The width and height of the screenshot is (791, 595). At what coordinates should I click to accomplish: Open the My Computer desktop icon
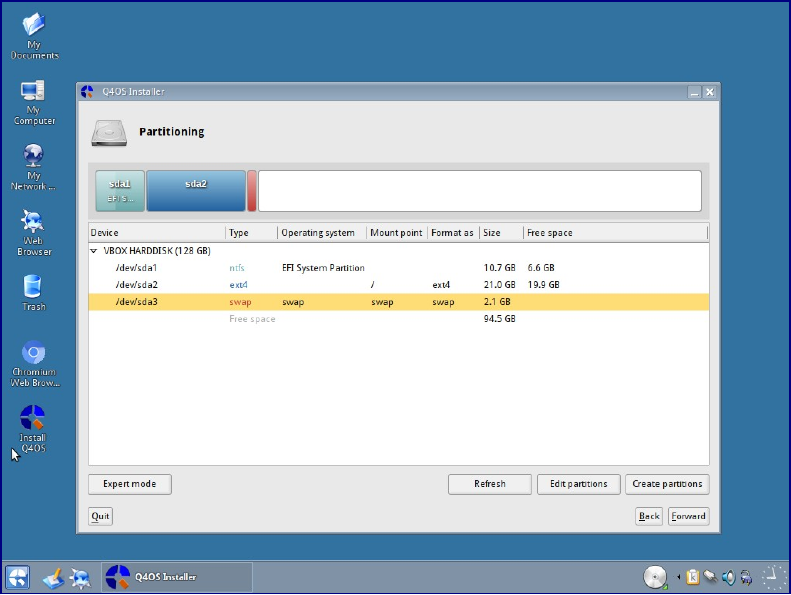34,102
